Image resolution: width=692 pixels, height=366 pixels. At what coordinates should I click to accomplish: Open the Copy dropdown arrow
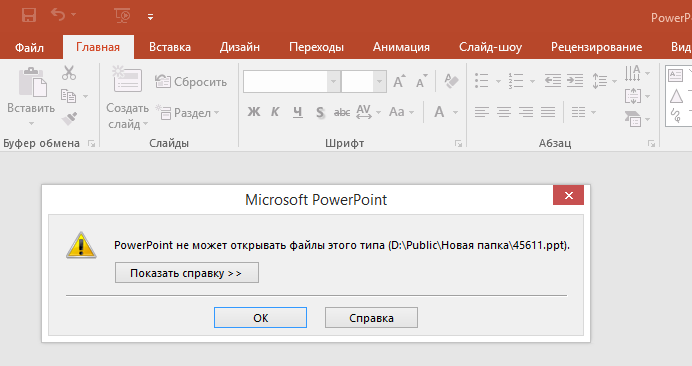click(x=86, y=96)
